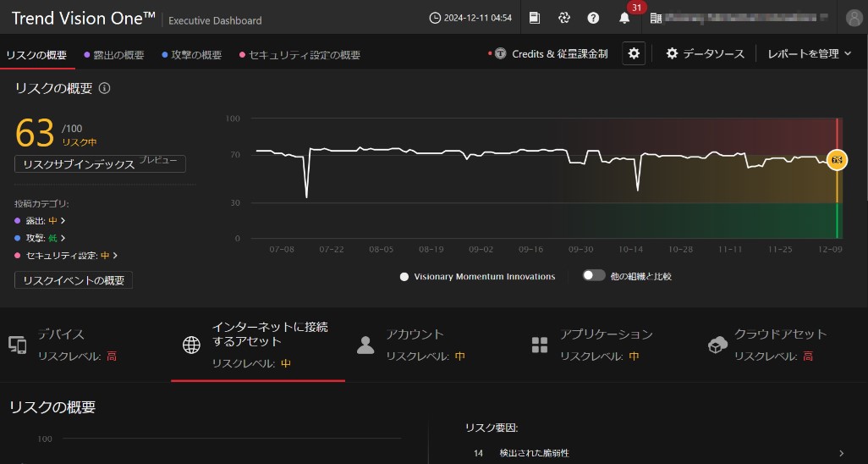Click the help question mark icon

click(593, 18)
